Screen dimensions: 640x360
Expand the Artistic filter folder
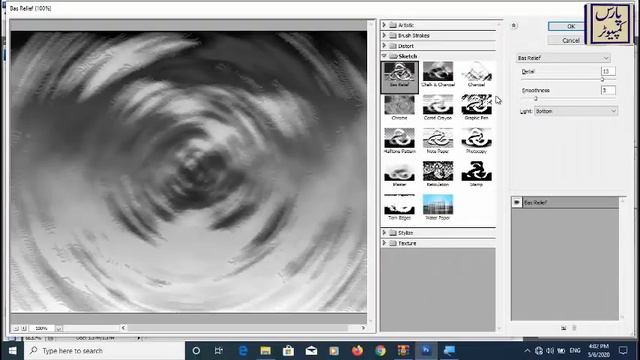(x=384, y=25)
